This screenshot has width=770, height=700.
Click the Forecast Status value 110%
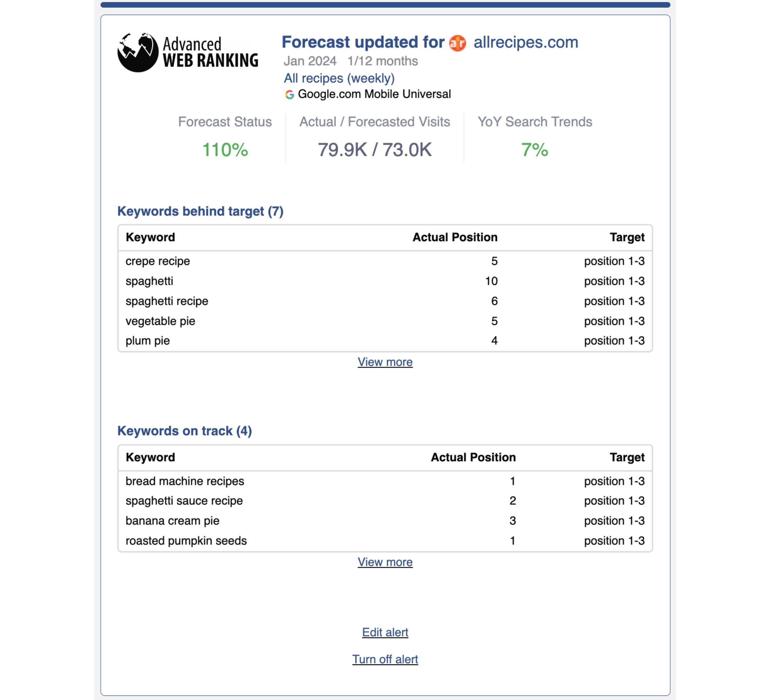[225, 150]
